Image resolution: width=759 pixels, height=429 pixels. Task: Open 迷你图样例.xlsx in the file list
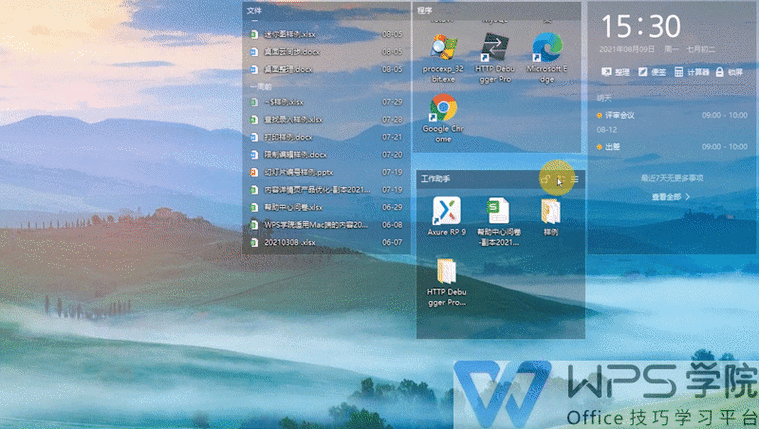[x=326, y=34]
